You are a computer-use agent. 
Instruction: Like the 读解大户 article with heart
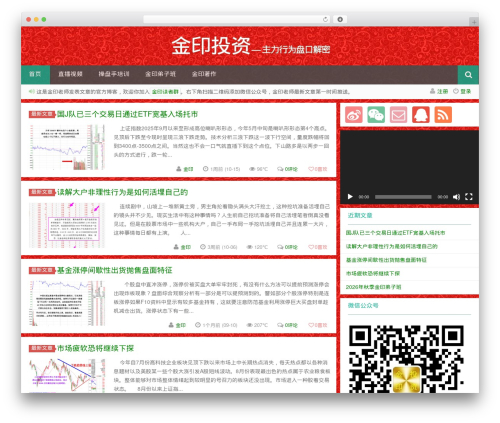pyautogui.click(x=318, y=247)
